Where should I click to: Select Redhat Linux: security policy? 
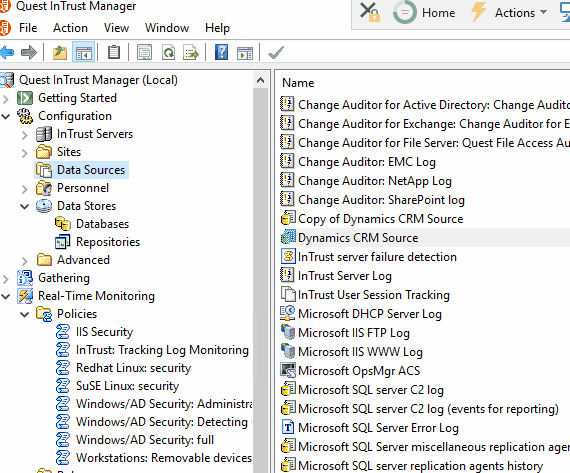(133, 368)
